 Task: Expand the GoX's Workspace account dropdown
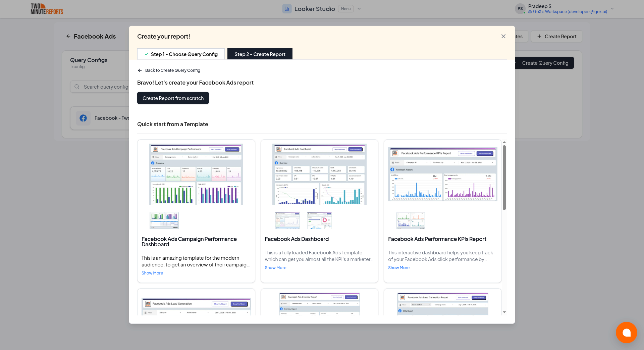point(612,9)
